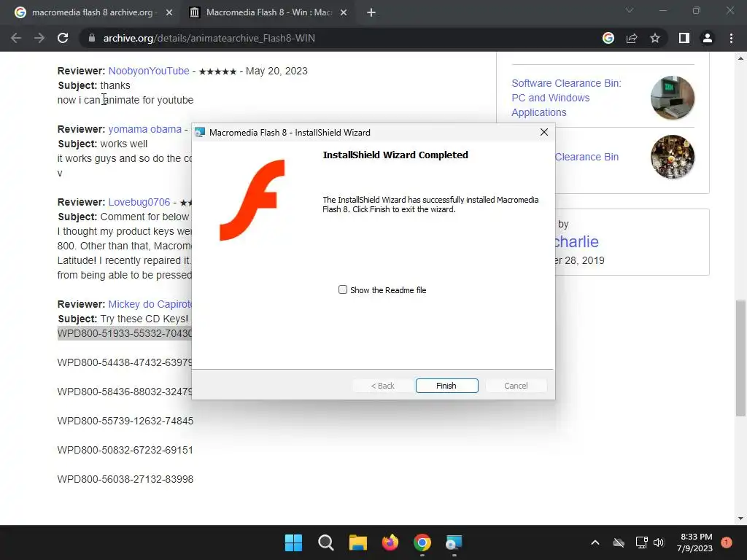The image size is (747, 560).
Task: Click the grayed Back button in wizard
Action: click(x=382, y=386)
